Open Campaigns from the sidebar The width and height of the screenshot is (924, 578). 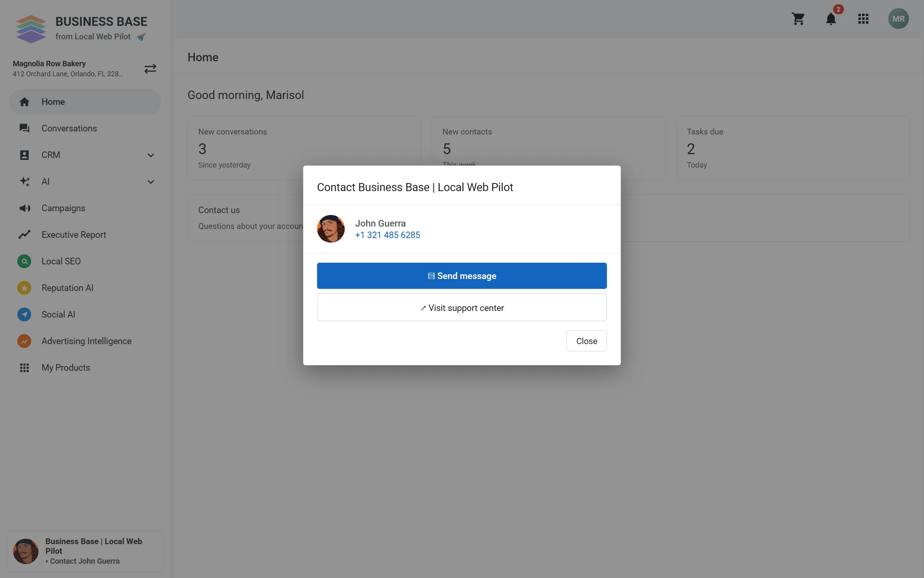[85, 208]
